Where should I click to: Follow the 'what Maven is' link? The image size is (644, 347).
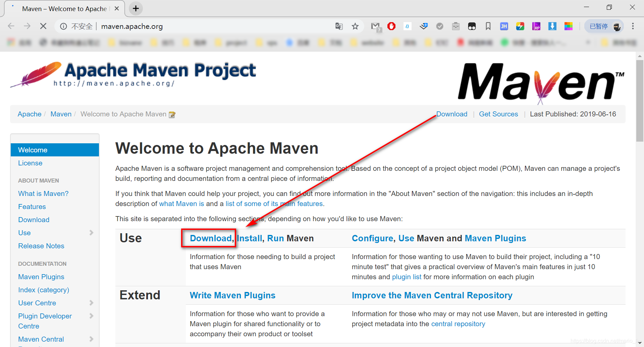tap(181, 204)
